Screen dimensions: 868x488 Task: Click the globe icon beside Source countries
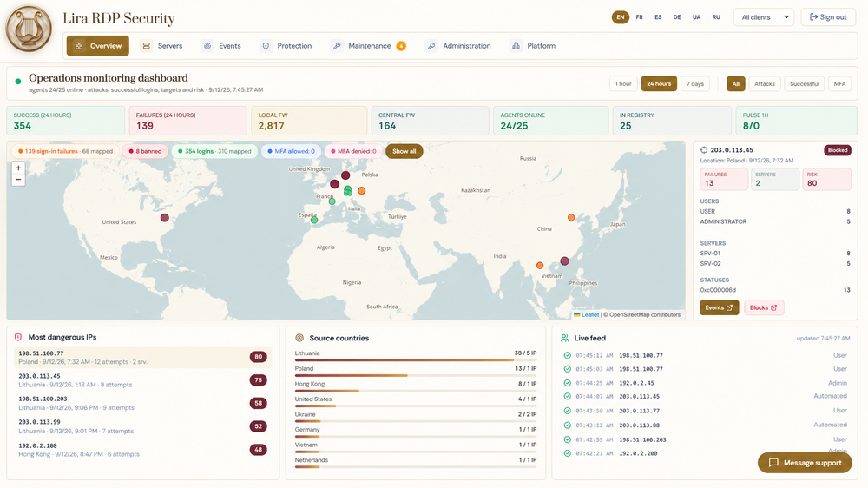pyautogui.click(x=299, y=338)
